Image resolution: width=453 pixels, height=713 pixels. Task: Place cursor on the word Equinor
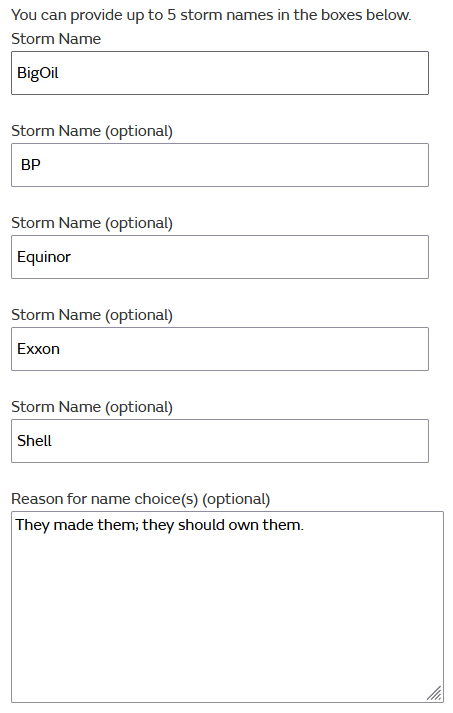pyautogui.click(x=44, y=257)
